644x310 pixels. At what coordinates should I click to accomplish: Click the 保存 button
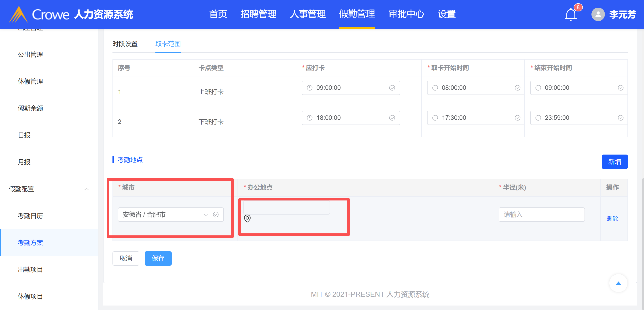158,258
